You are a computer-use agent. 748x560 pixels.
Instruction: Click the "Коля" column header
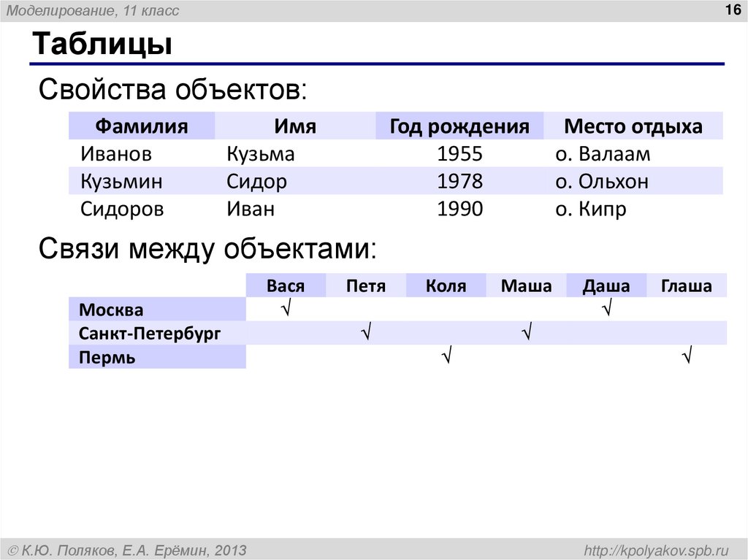[x=446, y=285]
